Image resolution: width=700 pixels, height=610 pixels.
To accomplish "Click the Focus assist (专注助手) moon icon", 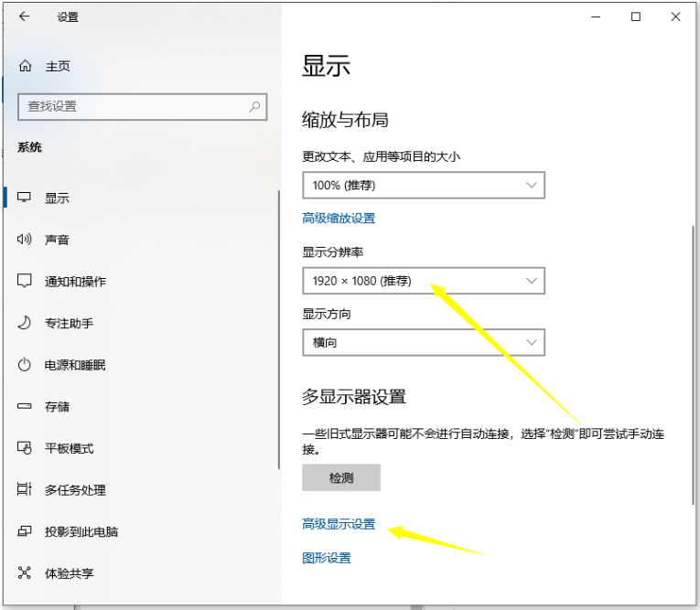I will [25, 323].
